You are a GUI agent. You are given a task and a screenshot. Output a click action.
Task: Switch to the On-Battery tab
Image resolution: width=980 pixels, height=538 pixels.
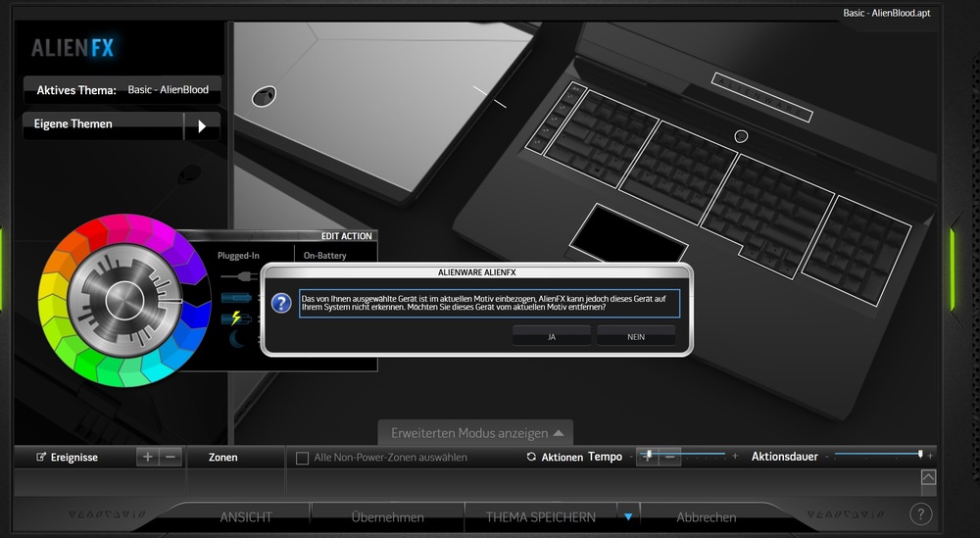click(325, 256)
